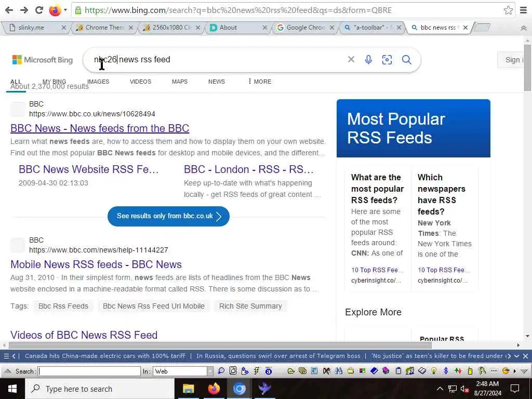532x399 pixels.
Task: Select the MAPS search tab
Action: (179, 82)
